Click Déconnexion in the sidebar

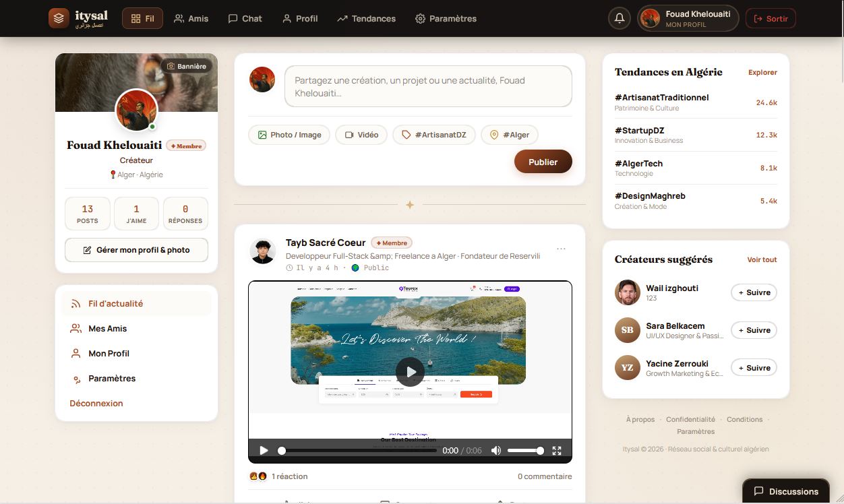point(96,404)
